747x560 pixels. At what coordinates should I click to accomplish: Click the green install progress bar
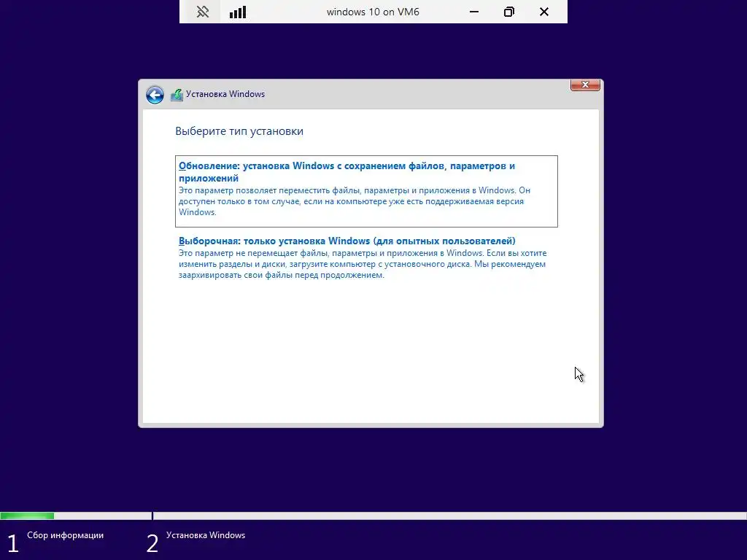pos(27,516)
